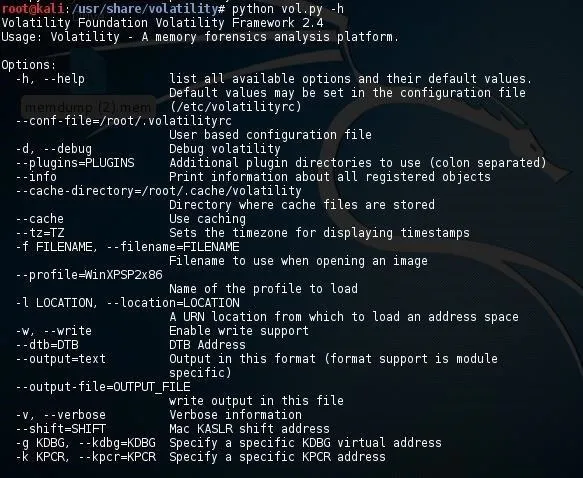Click the -d, --debug option
Screen dimensions: 583x478
(54, 149)
